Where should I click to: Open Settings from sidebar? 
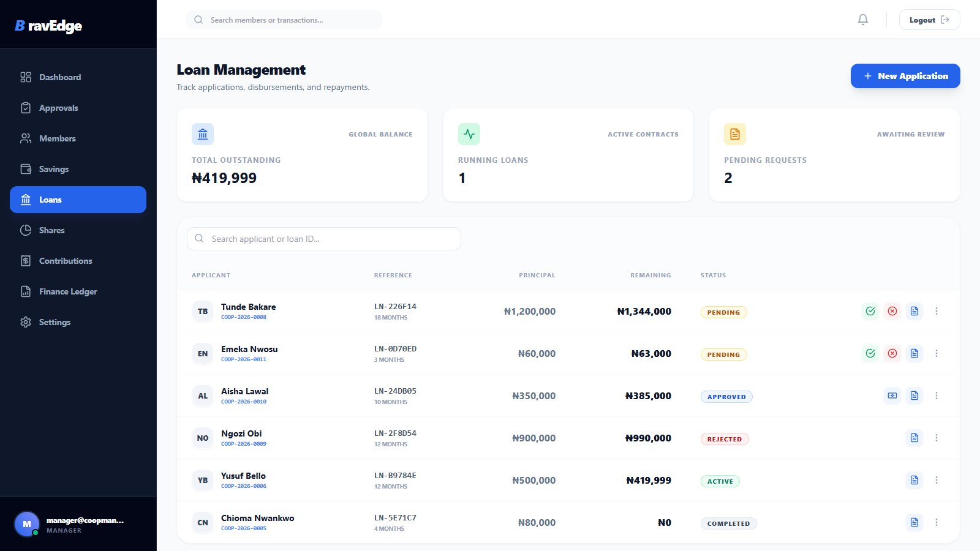78,322
